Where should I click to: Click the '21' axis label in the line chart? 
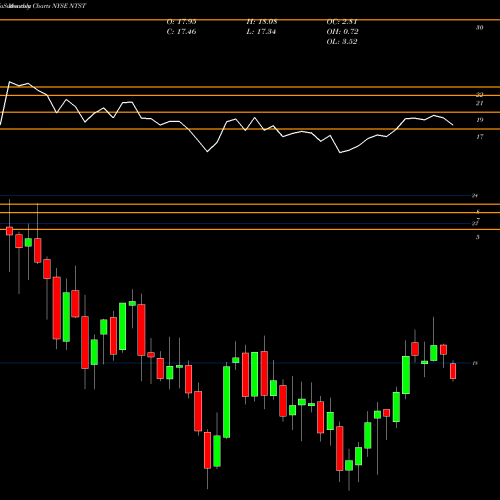(x=479, y=103)
